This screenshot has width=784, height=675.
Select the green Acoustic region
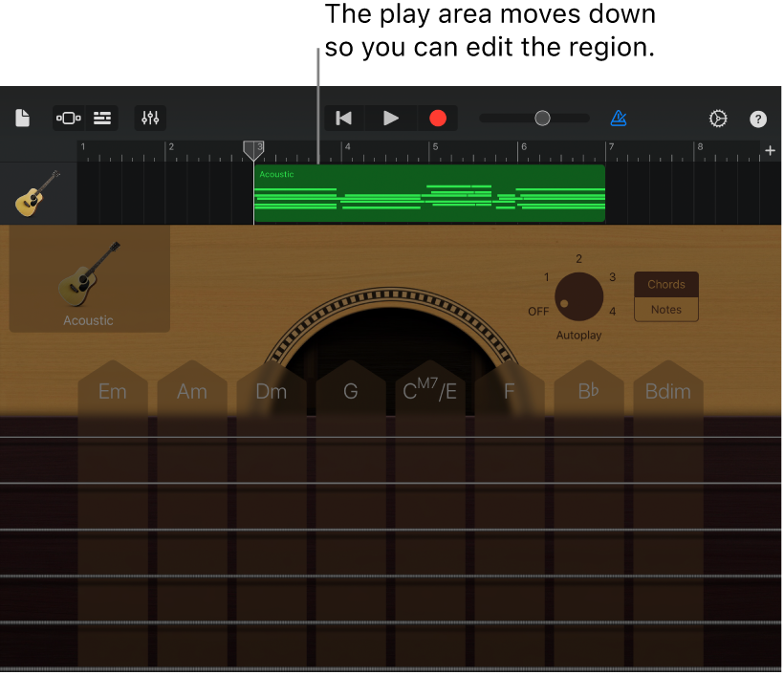click(429, 193)
